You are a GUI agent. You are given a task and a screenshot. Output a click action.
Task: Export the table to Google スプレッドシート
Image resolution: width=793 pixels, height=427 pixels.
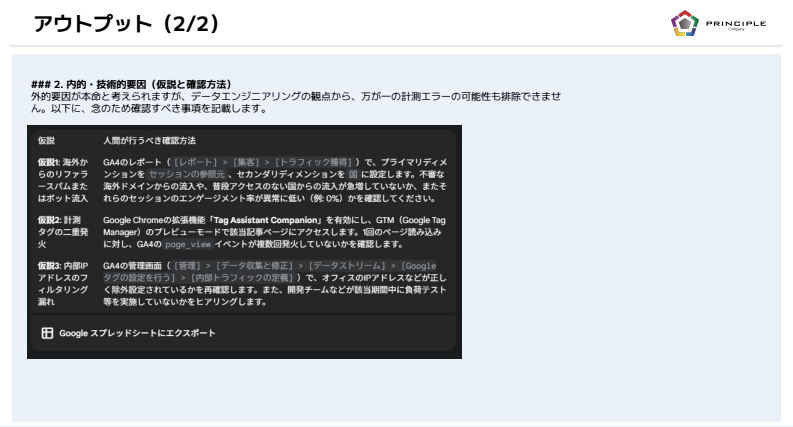pyautogui.click(x=128, y=333)
